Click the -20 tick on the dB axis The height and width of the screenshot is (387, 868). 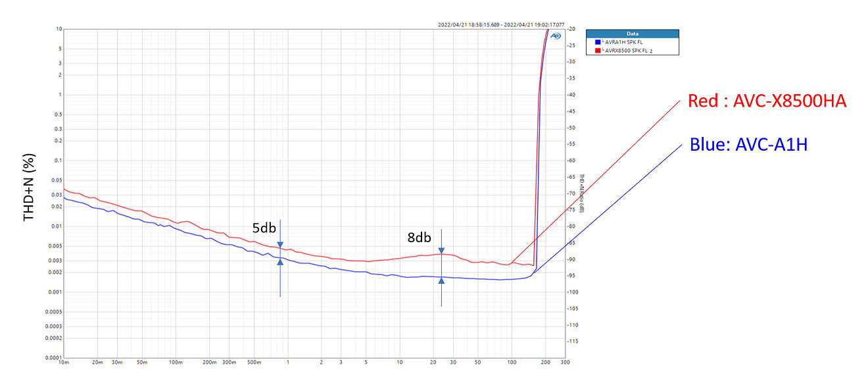pos(571,29)
